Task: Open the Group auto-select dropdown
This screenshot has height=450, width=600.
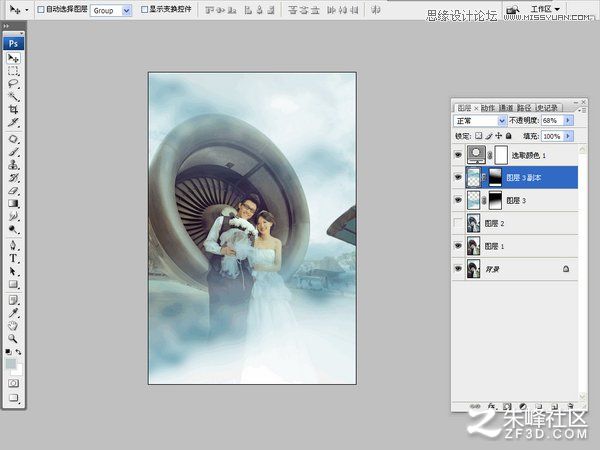Action: [111, 10]
